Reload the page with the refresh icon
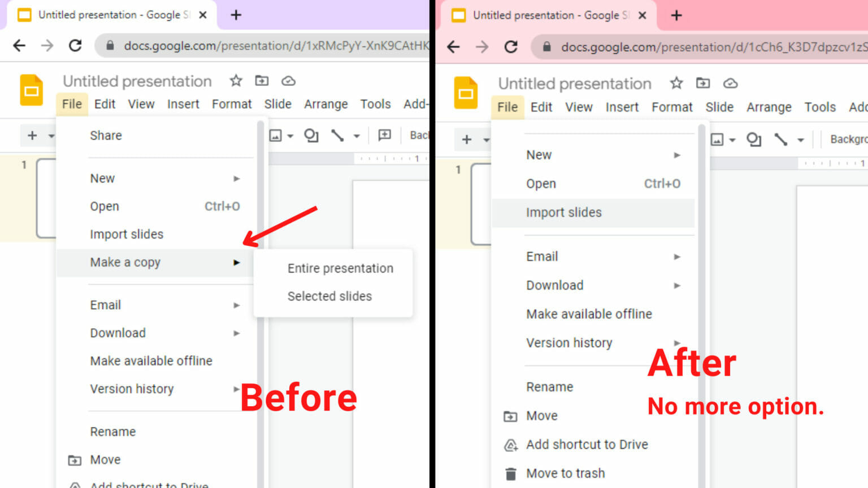The height and width of the screenshot is (488, 868). pyautogui.click(x=75, y=45)
